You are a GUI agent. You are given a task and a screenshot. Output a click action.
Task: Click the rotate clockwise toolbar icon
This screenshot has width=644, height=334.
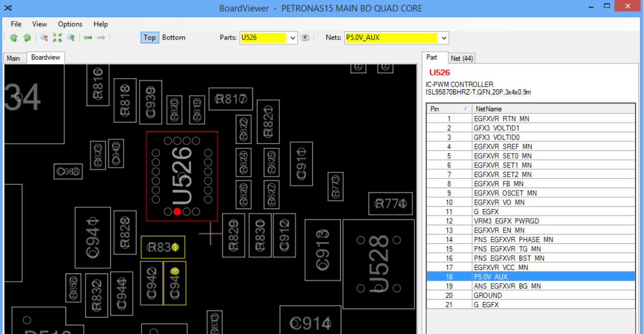pos(27,38)
